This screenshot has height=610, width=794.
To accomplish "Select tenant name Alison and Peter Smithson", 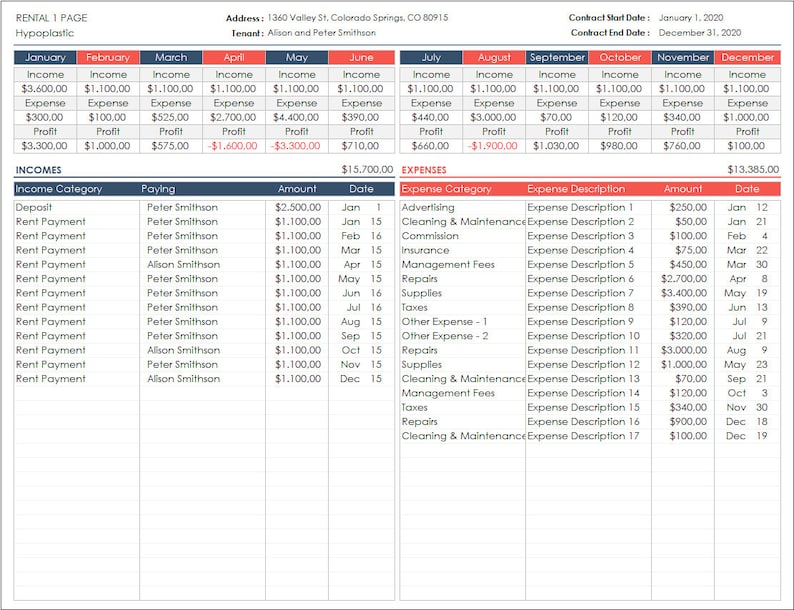I will click(322, 33).
